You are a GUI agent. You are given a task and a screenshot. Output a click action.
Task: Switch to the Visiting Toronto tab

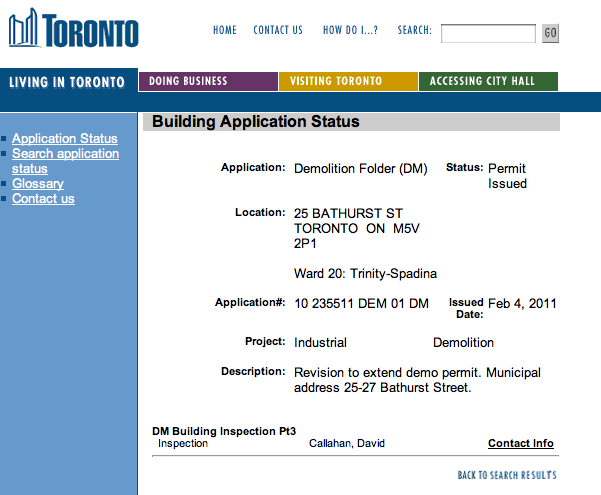[x=348, y=81]
